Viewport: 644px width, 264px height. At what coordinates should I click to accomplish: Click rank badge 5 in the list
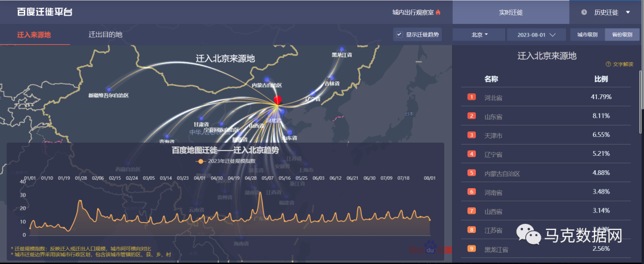click(x=472, y=173)
